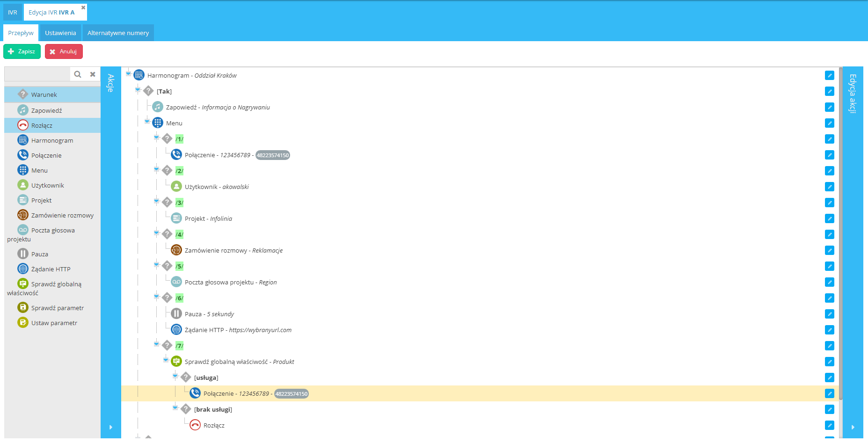Open the Alternatywne numery tab
The width and height of the screenshot is (868, 443).
coord(118,33)
